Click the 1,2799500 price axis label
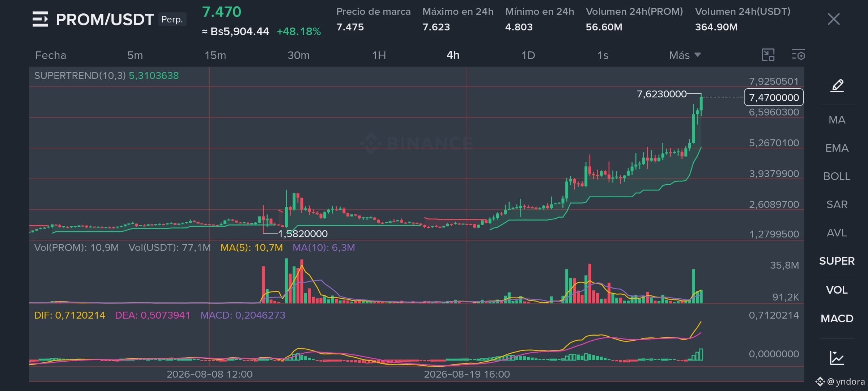 pos(774,234)
